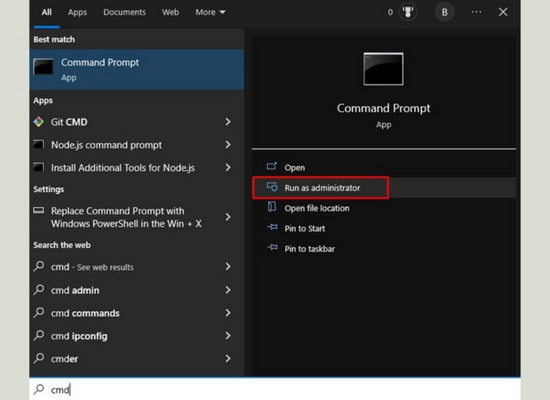Click the search box containing cmd

click(x=275, y=389)
